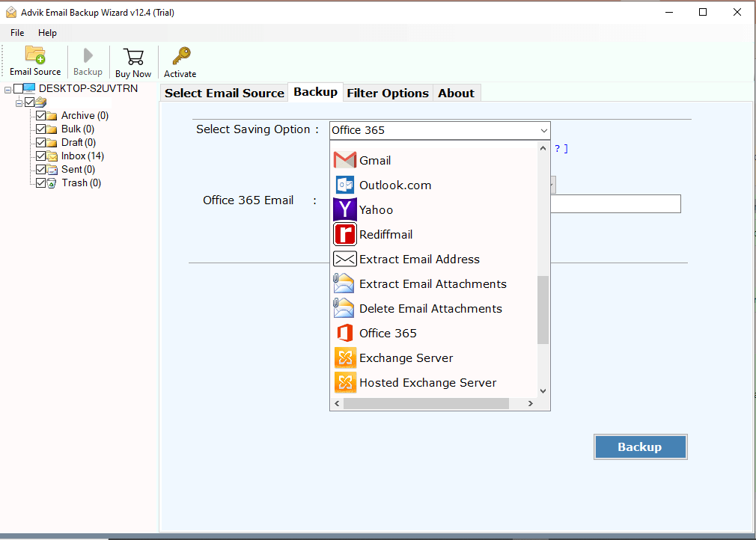Click the Office 365 Email input field
Screen dimensions: 756x540
point(616,203)
